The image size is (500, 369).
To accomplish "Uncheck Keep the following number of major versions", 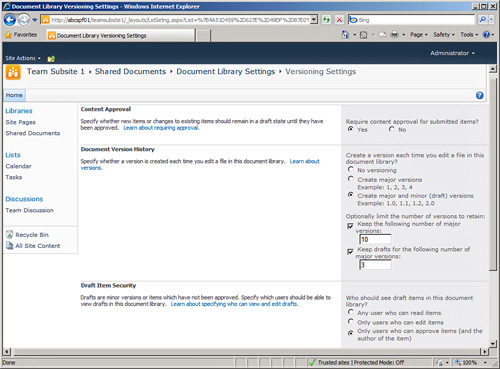I will [x=350, y=226].
